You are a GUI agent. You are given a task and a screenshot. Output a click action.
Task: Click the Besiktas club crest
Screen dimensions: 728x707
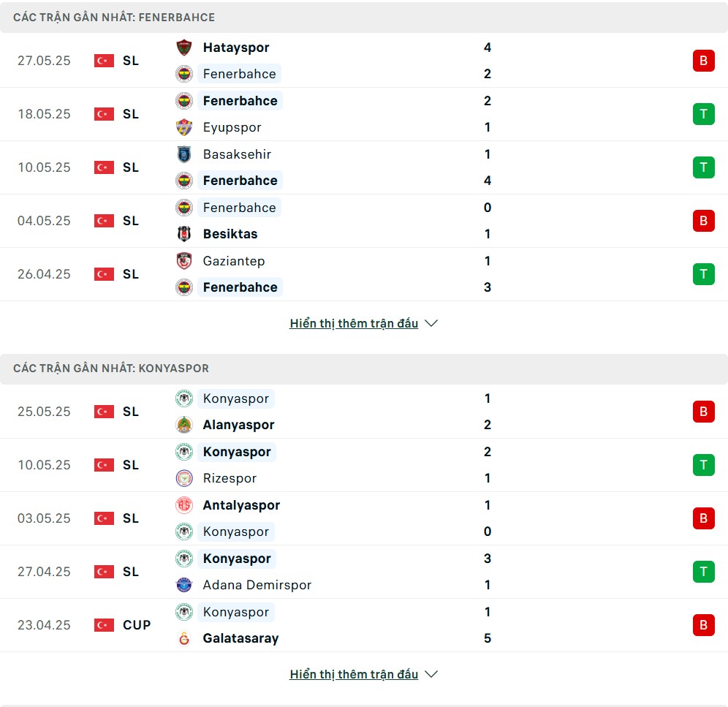[184, 234]
